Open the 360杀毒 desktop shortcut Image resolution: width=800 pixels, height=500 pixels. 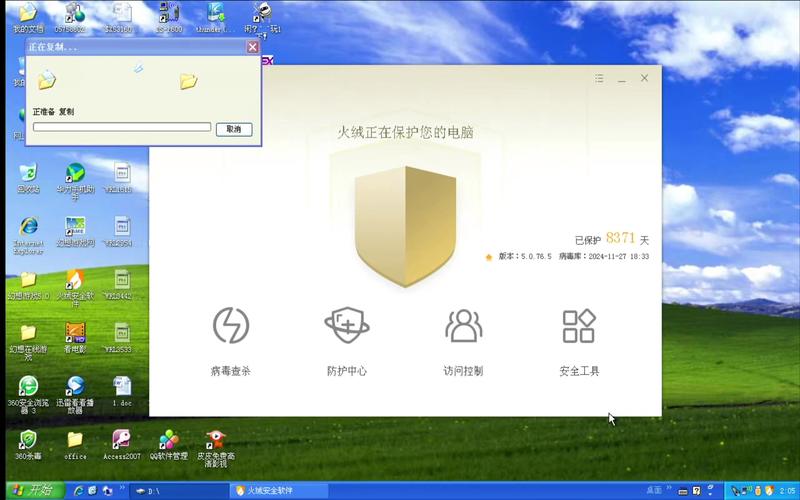pyautogui.click(x=28, y=444)
